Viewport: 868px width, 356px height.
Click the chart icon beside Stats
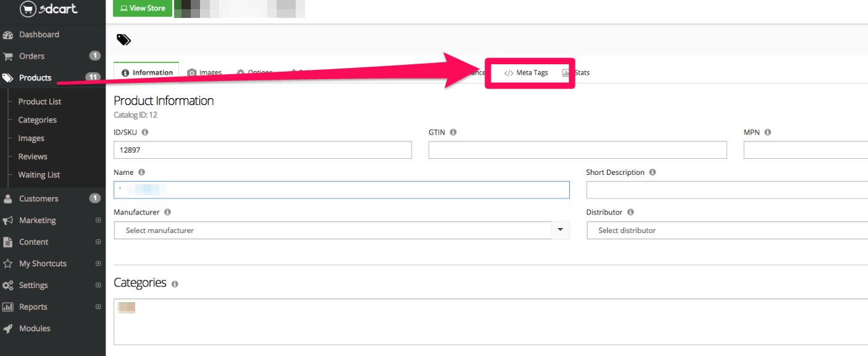565,72
